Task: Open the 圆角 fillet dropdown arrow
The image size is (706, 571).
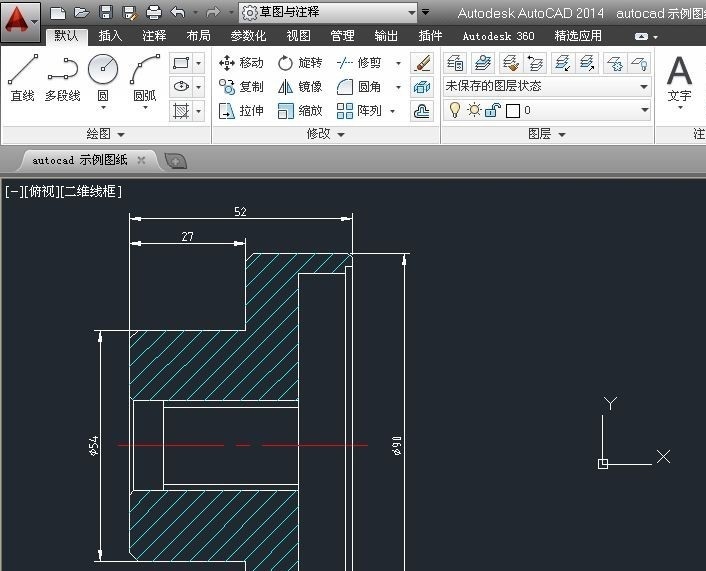Action: (398, 87)
